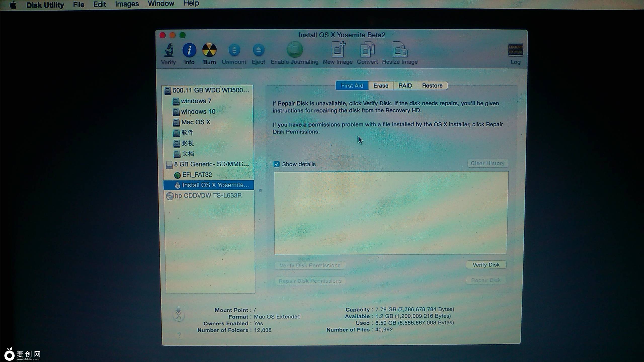This screenshot has height=362, width=644.
Task: Click the Verify microscope toolbar icon
Action: 169,50
